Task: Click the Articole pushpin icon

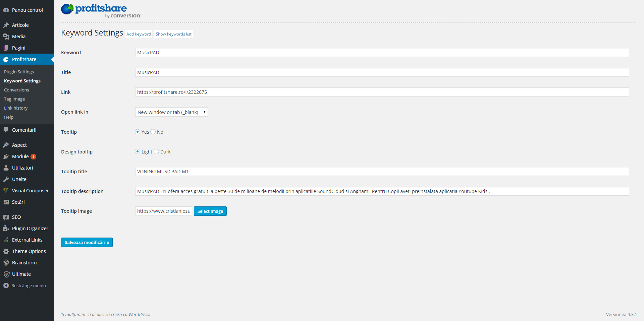Action: (6, 25)
